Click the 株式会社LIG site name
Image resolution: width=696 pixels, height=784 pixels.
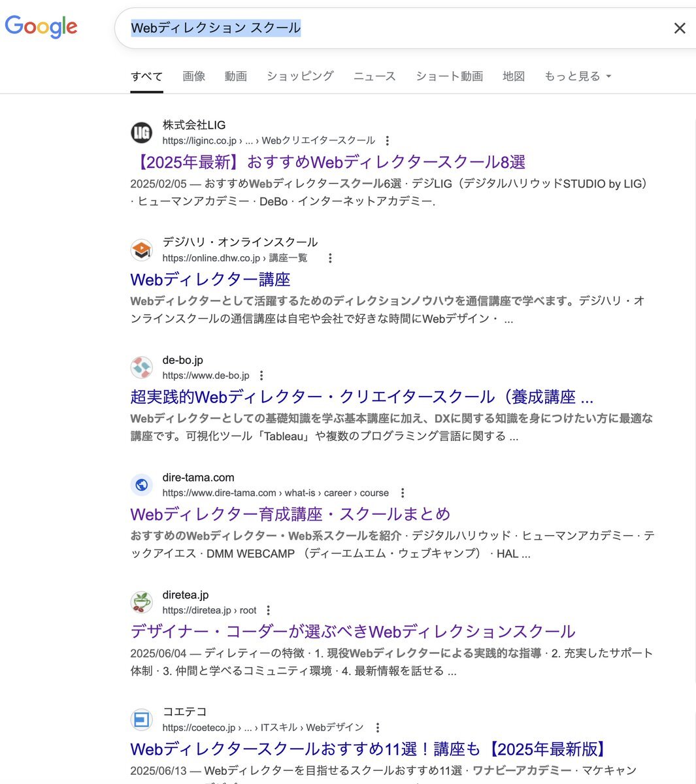(194, 125)
